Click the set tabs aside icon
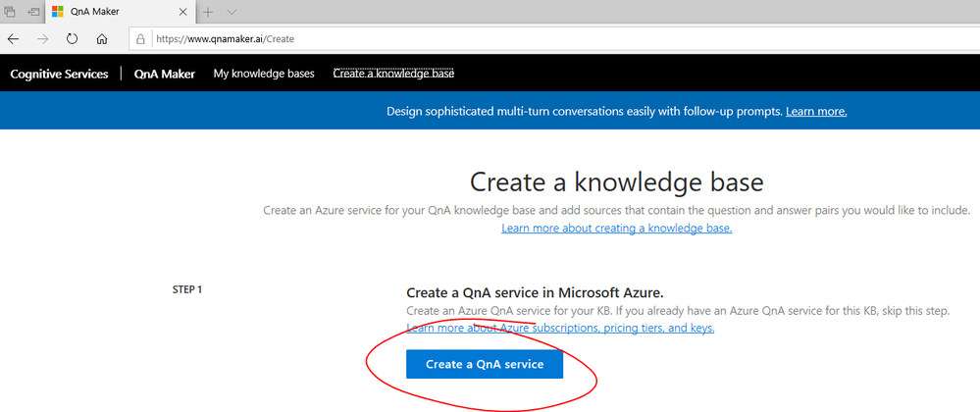The width and height of the screenshot is (980, 412). point(33,12)
